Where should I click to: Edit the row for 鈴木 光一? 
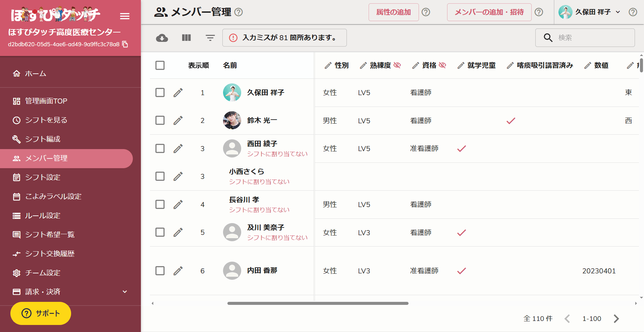tap(178, 120)
